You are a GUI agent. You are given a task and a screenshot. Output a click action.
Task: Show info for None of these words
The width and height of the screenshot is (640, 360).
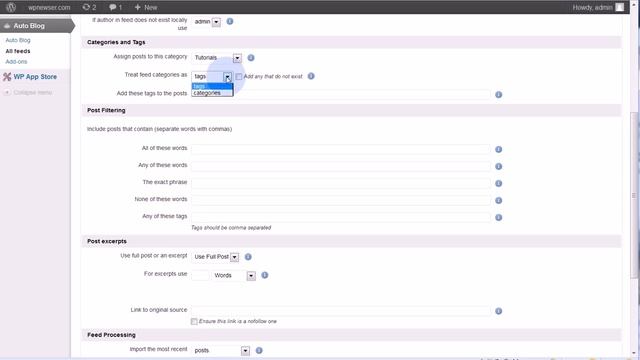coord(498,200)
